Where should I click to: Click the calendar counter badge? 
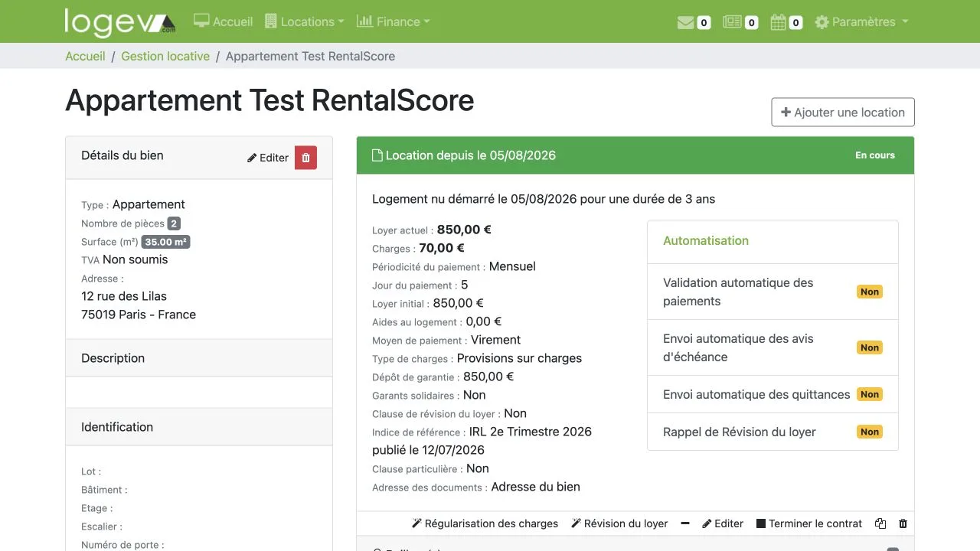point(795,23)
